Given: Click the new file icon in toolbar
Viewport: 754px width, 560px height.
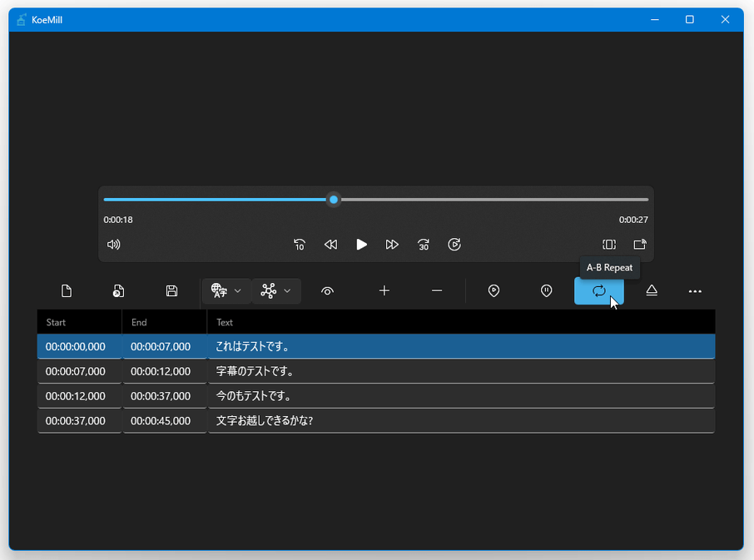Looking at the screenshot, I should 67,291.
